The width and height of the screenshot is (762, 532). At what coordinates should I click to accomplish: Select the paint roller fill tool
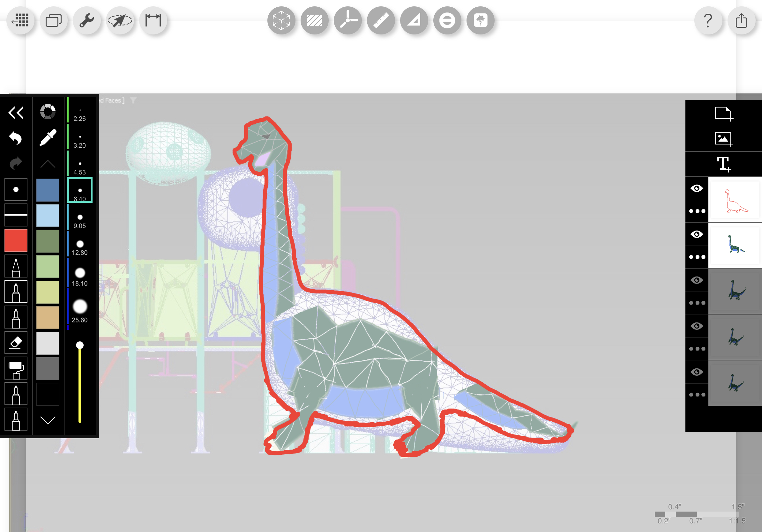(16, 368)
